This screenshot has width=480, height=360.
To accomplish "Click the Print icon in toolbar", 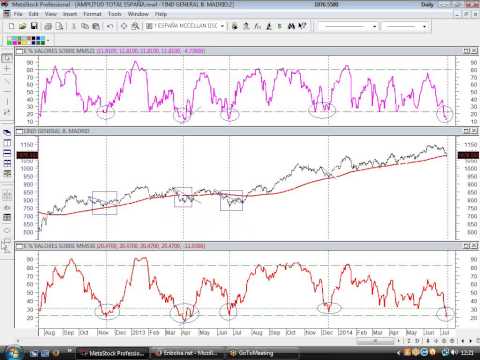I will pos(48,26).
